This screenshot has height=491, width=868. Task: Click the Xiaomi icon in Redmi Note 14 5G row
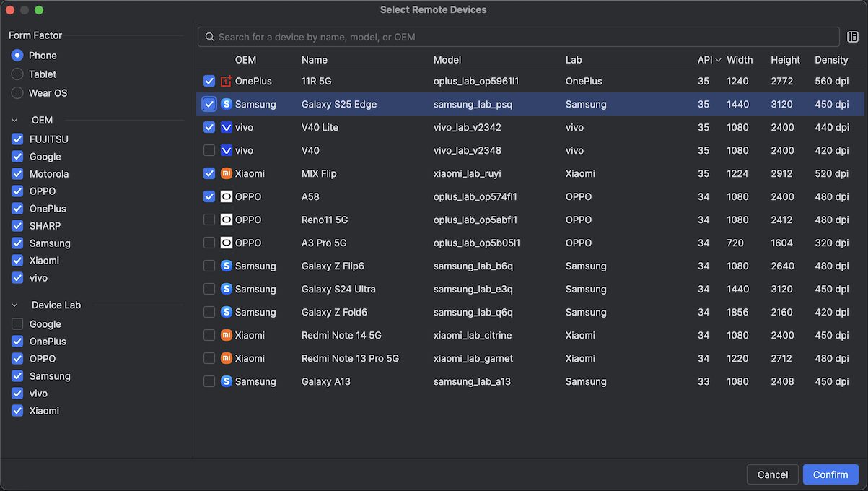pos(227,336)
